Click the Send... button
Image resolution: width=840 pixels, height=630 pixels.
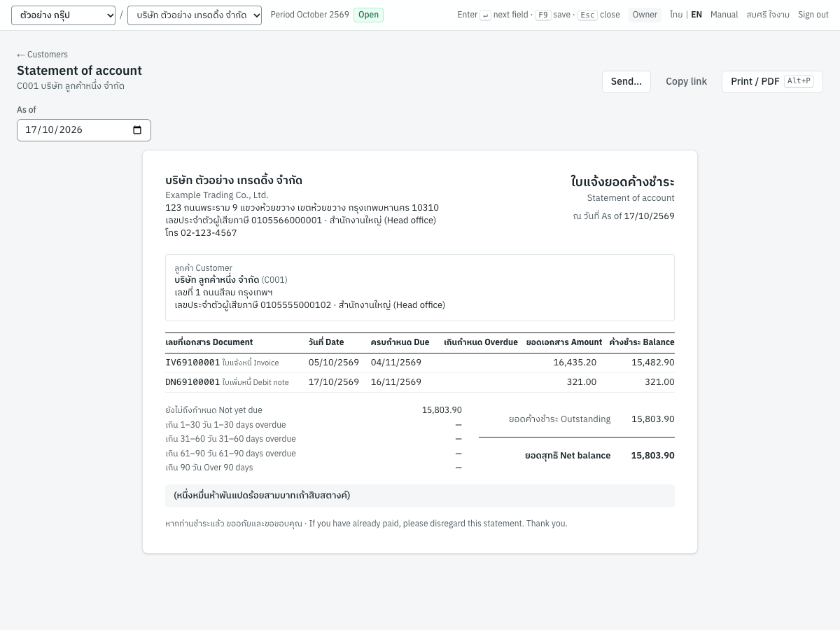pyautogui.click(x=626, y=82)
